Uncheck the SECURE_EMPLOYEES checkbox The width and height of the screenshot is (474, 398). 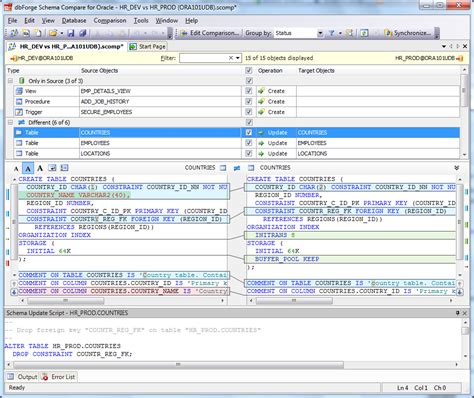tap(249, 112)
